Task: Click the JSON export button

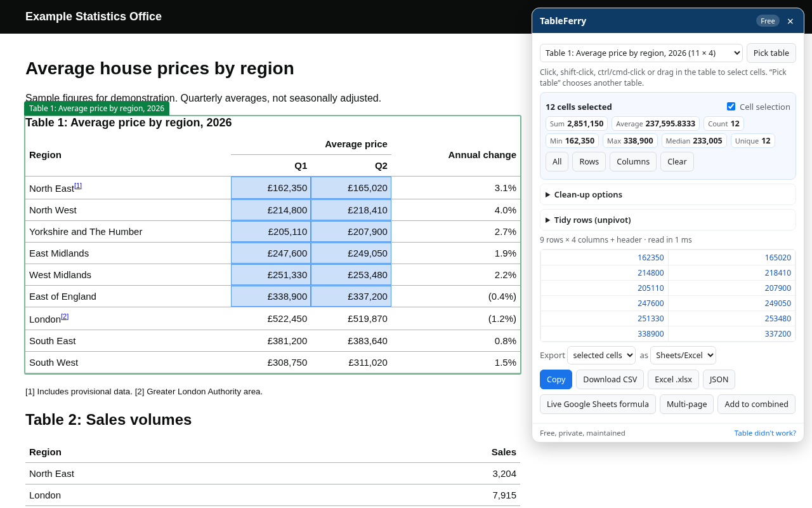Action: [719, 379]
